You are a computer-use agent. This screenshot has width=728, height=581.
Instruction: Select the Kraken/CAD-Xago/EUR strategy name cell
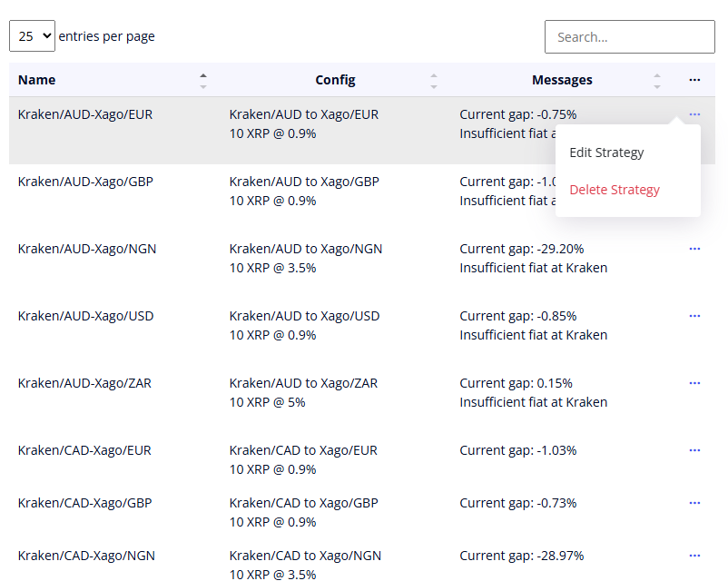tap(84, 450)
